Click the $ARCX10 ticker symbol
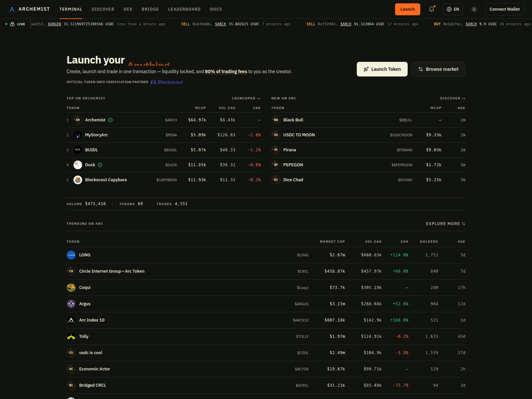Viewport: 532px width, 399px height. coord(301,320)
